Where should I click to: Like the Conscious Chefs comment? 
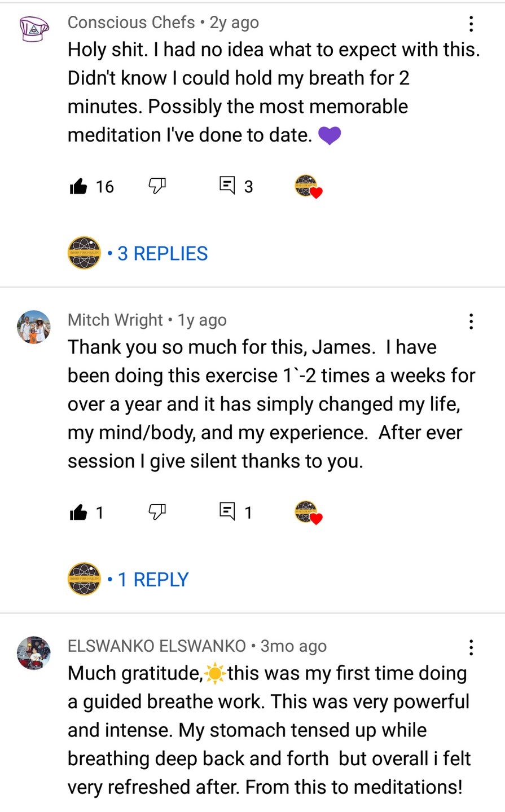click(78, 186)
